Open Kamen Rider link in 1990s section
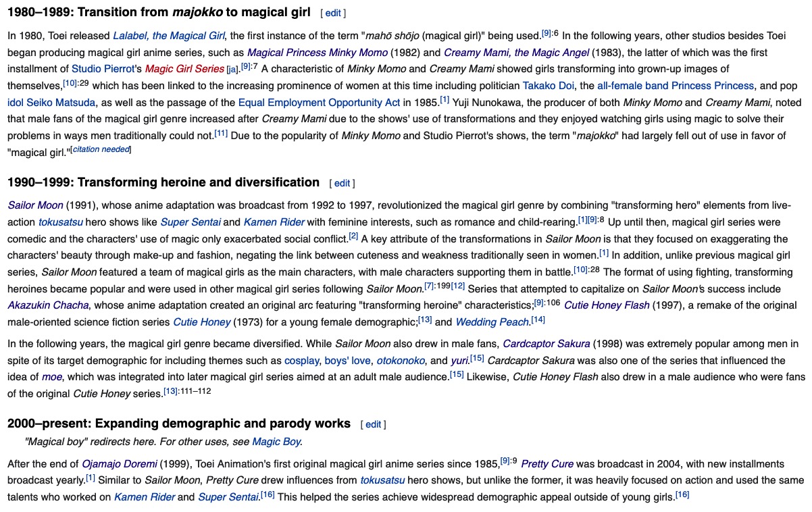 coord(274,222)
